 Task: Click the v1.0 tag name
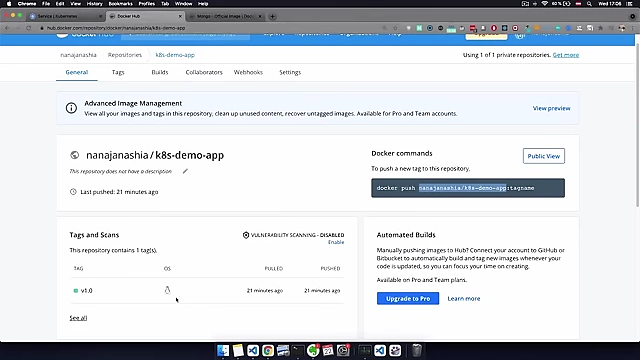coord(87,291)
